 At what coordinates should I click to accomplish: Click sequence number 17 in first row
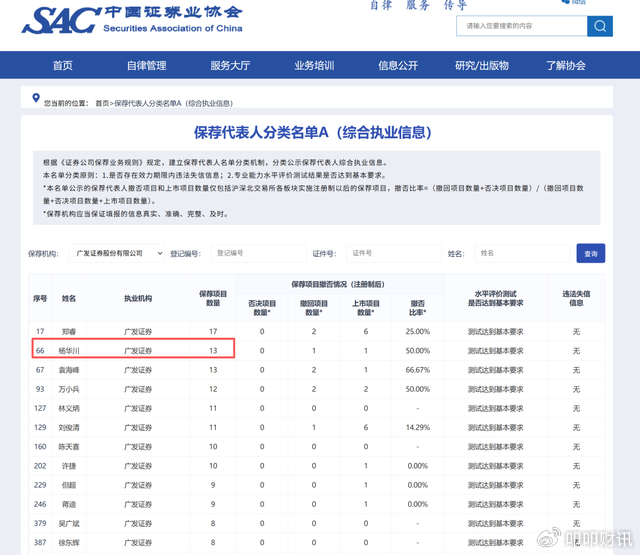click(x=40, y=331)
